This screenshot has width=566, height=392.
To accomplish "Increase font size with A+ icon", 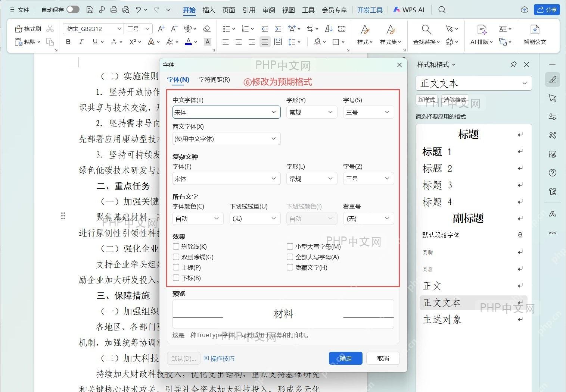I will [161, 29].
